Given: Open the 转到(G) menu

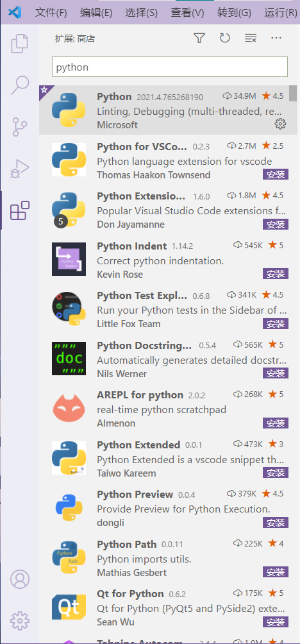Looking at the screenshot, I should [x=234, y=12].
